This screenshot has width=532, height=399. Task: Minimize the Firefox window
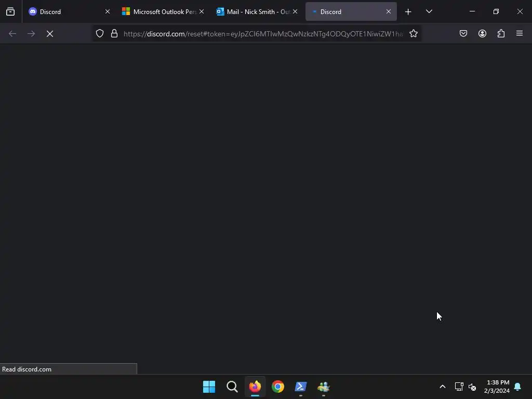point(472,11)
